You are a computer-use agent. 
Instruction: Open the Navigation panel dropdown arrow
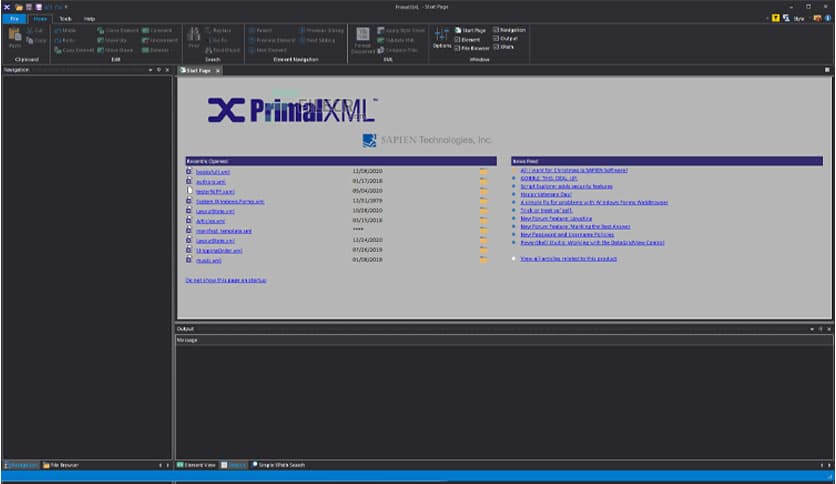[x=150, y=70]
